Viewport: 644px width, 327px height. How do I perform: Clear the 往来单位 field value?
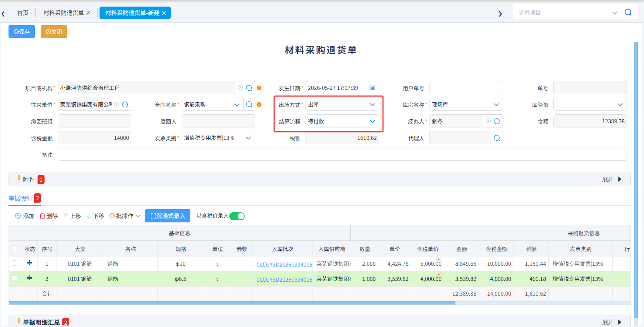[116, 104]
